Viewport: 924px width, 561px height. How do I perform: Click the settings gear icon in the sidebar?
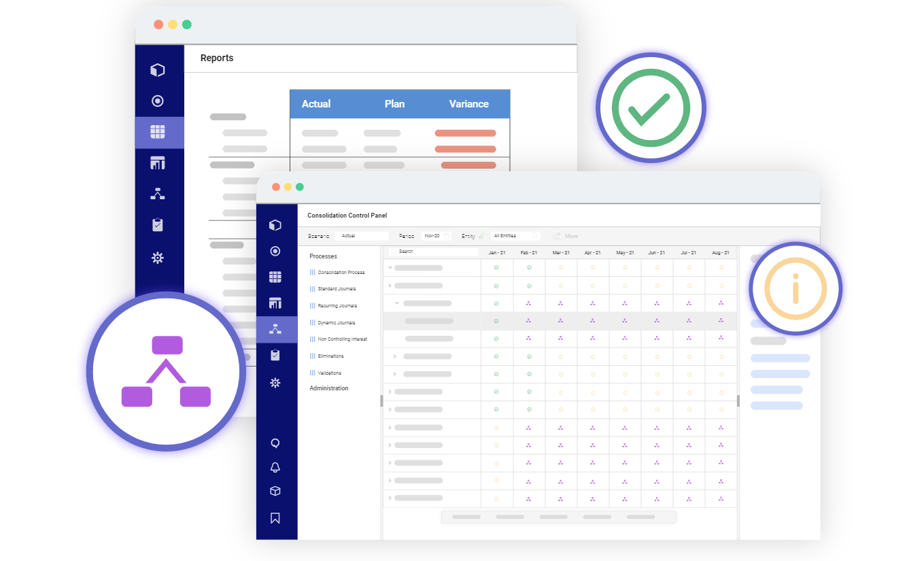click(275, 383)
